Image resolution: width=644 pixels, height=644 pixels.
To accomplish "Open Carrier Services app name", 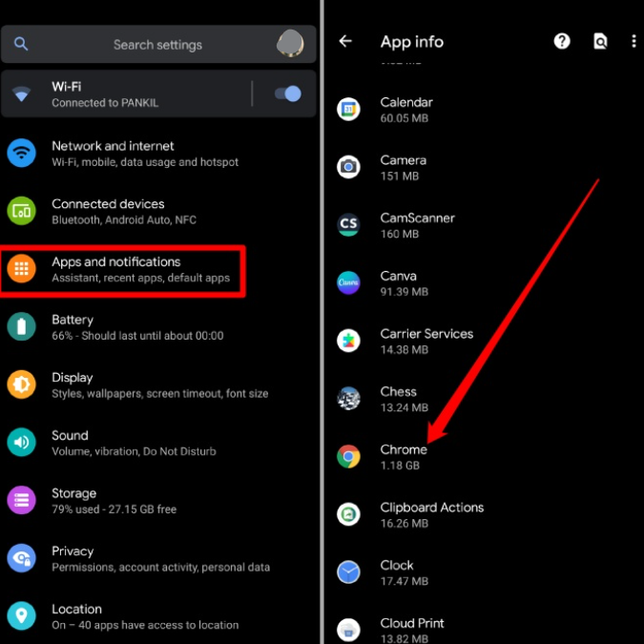I will 426,334.
